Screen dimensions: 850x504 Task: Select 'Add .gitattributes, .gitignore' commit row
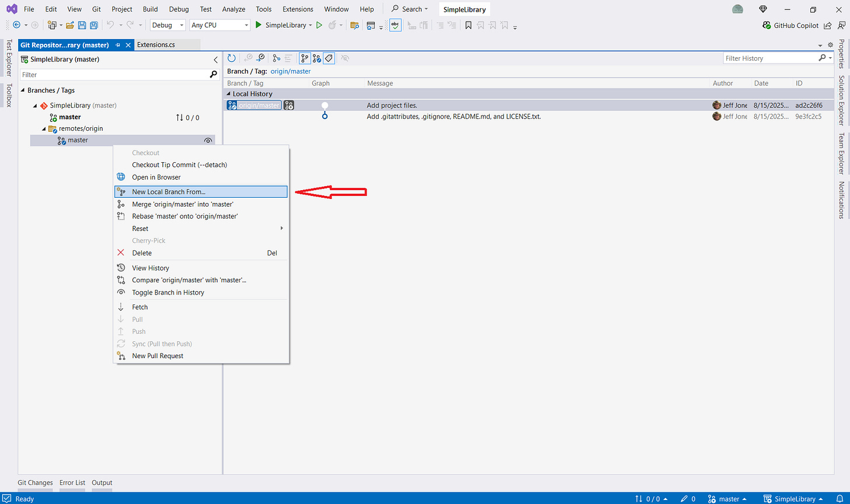point(528,117)
